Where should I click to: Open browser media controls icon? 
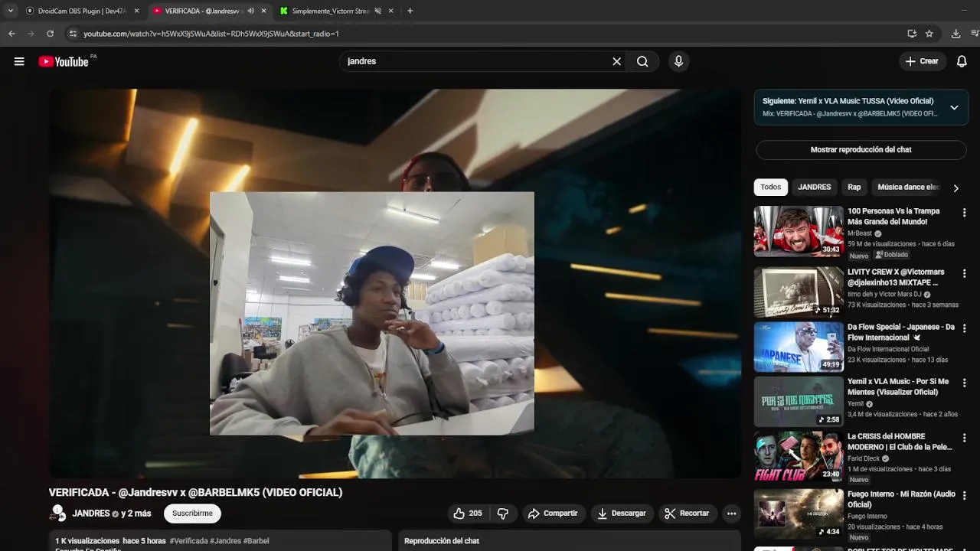[x=975, y=34]
